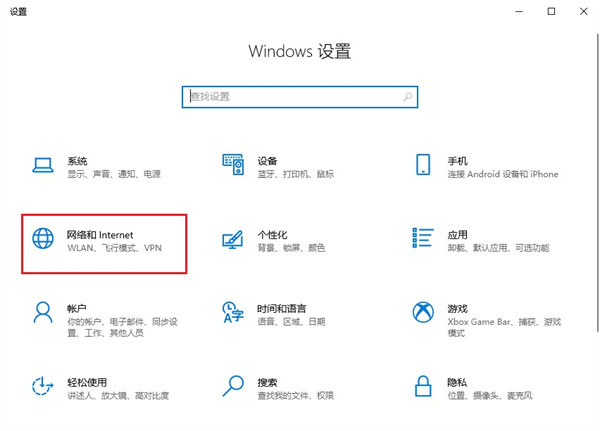Click text Xbox Game Bar、捕获、游戏模式

tap(504, 327)
